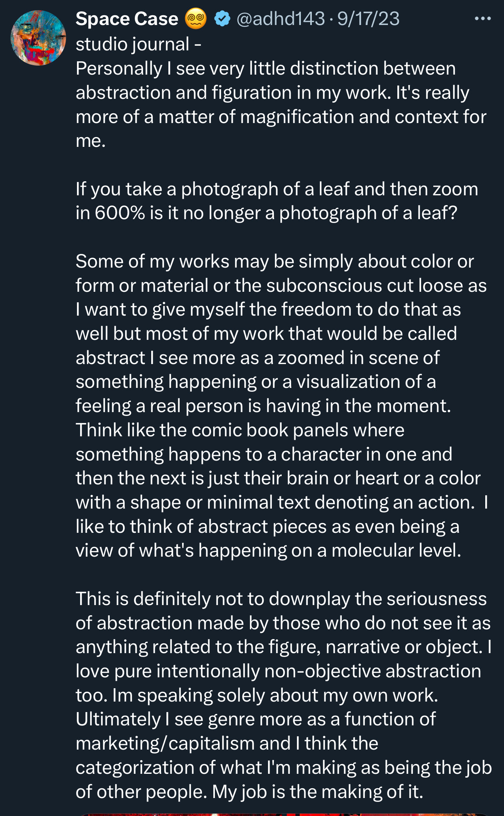Click the 9/17/23 post date
The image size is (504, 816).
pyautogui.click(x=368, y=19)
